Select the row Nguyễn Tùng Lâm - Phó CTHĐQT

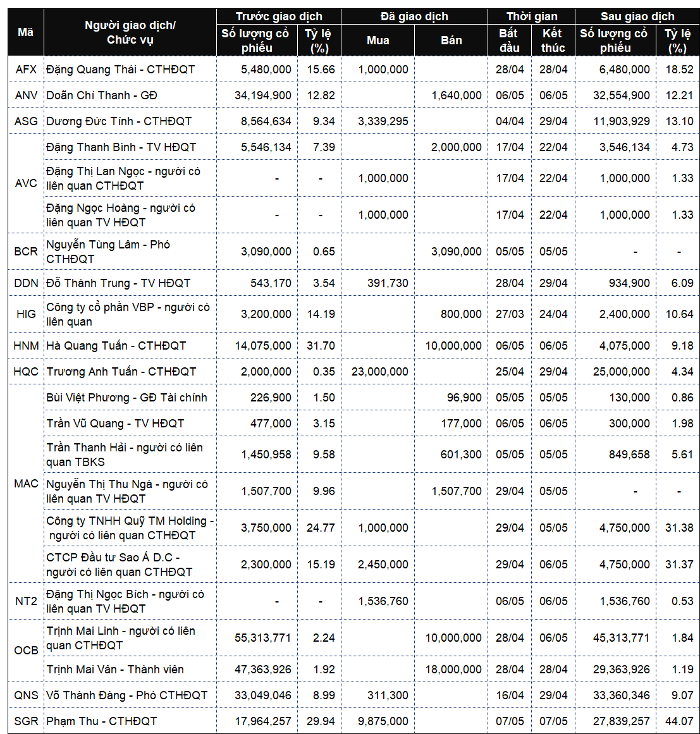tap(353, 252)
